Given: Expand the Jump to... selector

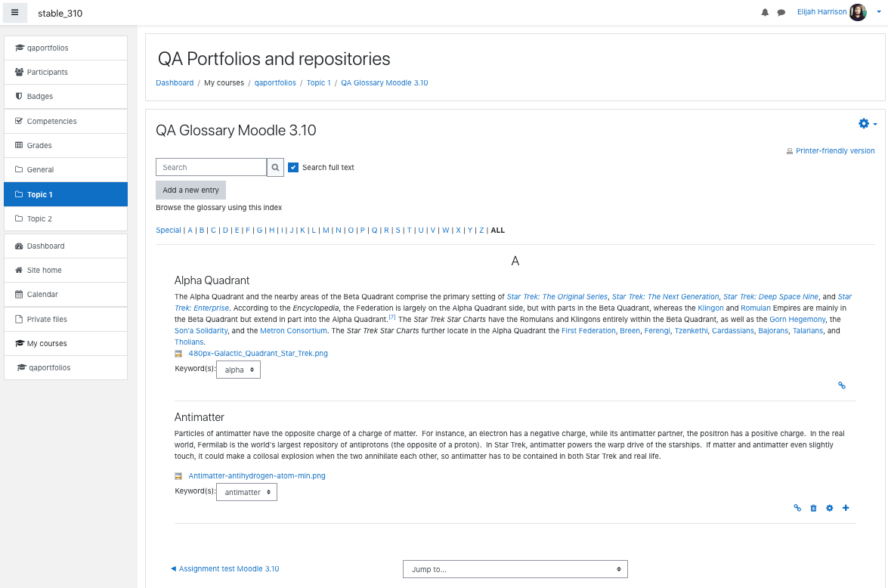Looking at the screenshot, I should coord(515,569).
